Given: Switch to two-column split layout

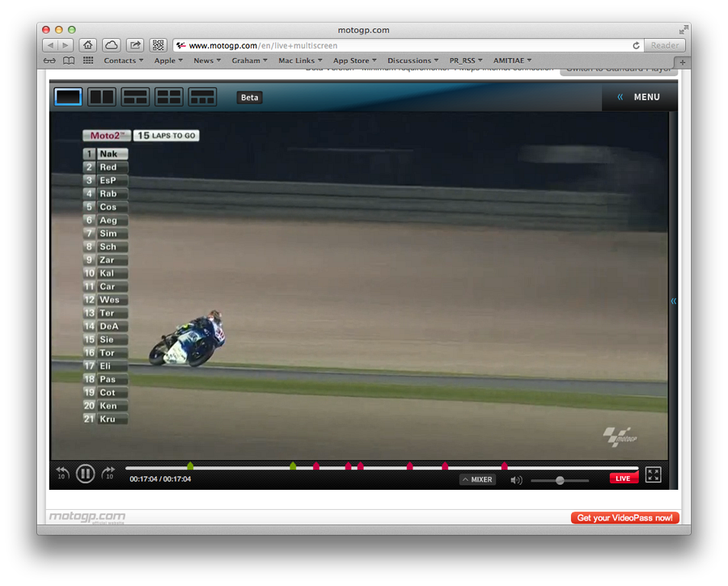Looking at the screenshot, I should (102, 97).
